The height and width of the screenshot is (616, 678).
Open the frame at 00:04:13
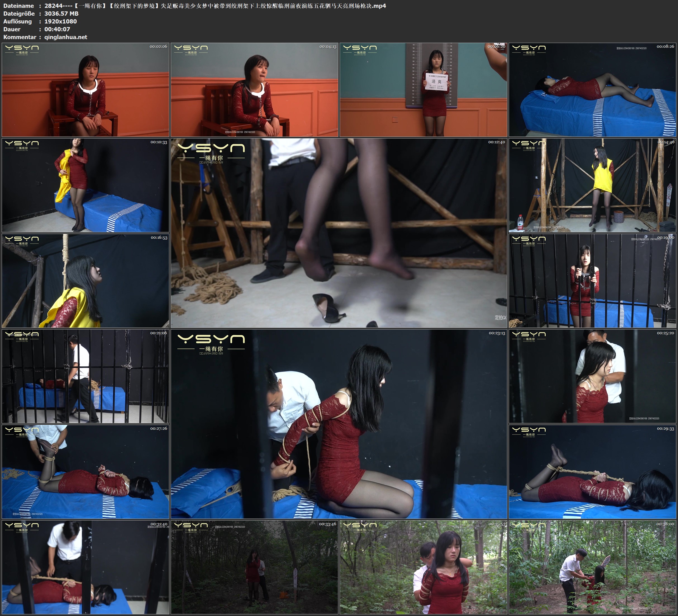(254, 89)
